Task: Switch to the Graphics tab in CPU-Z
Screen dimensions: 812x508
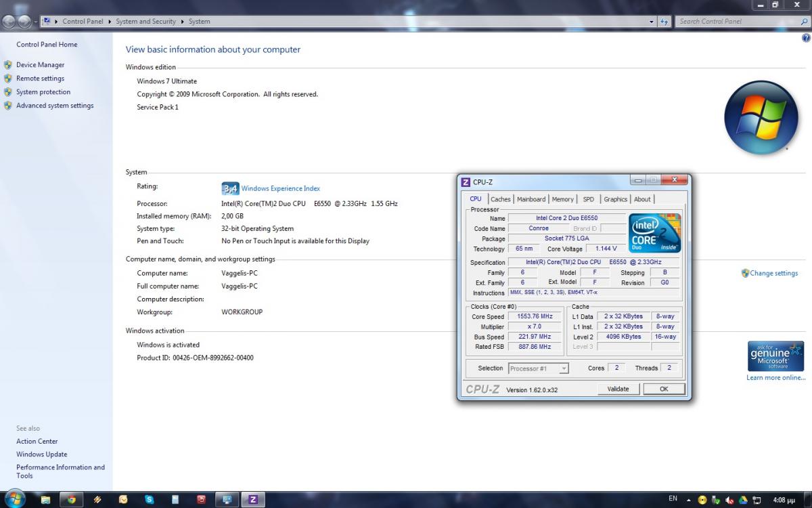Action: [x=616, y=199]
